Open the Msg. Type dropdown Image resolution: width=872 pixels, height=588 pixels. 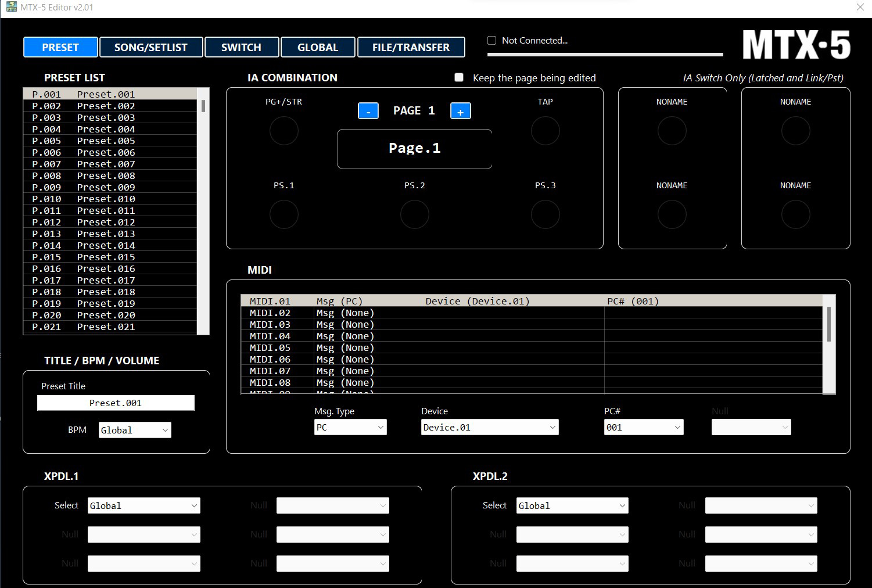tap(350, 427)
